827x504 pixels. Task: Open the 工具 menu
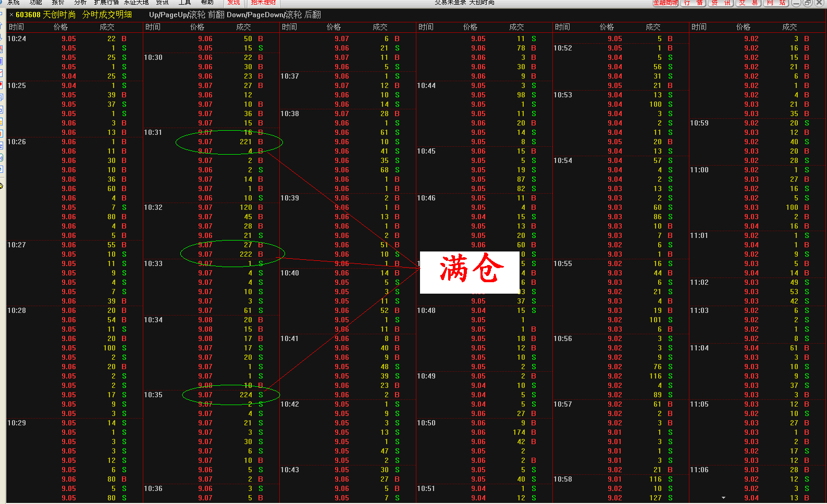coord(184,3)
